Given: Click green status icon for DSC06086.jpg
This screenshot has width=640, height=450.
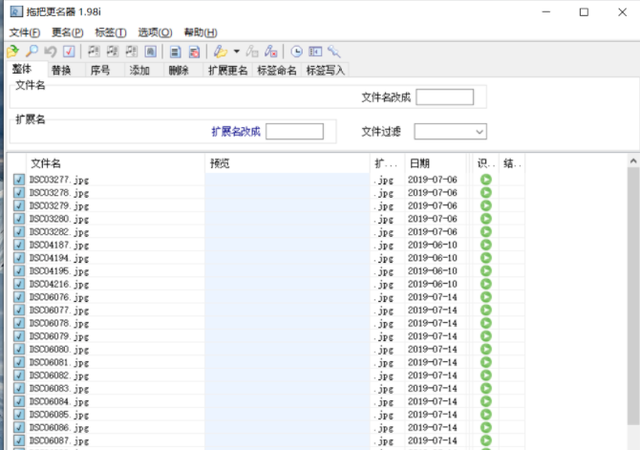Looking at the screenshot, I should tap(486, 428).
